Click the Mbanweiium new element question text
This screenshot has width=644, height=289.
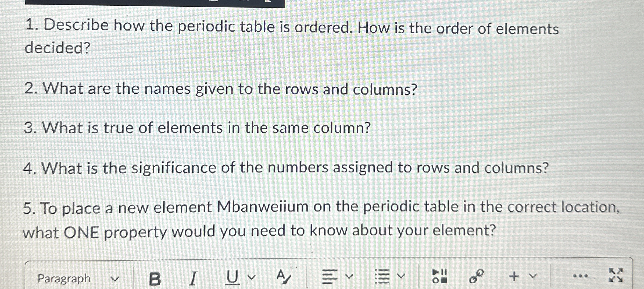click(321, 219)
